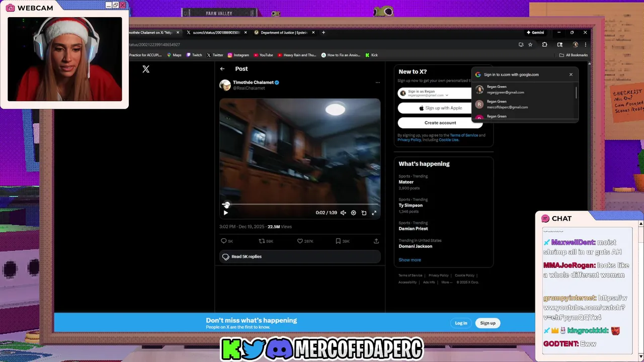Screen dimensions: 644x362
Task: Click the X logo in the left sidebar
Action: (x=146, y=69)
